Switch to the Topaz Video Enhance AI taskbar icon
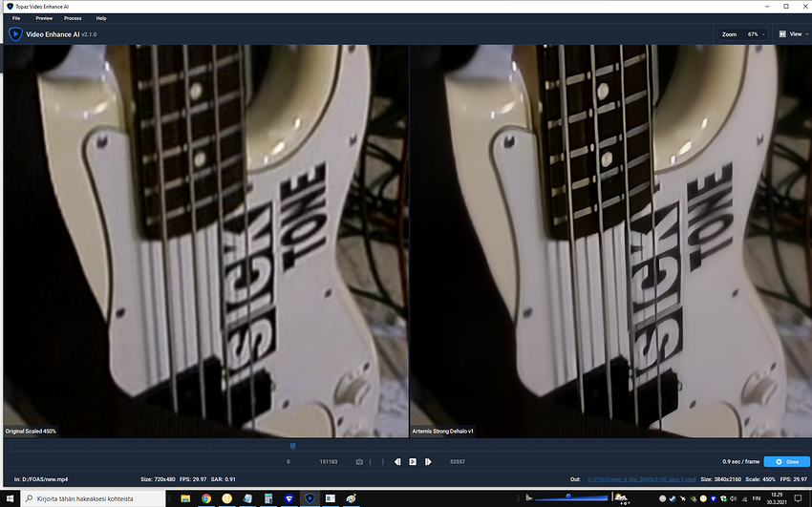Screen dimensions: 812x507 (310, 498)
